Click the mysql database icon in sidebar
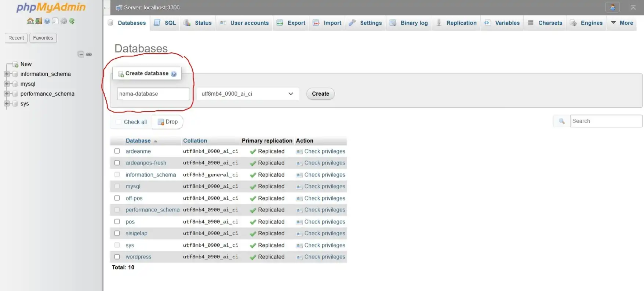This screenshot has height=291, width=644. [x=15, y=84]
